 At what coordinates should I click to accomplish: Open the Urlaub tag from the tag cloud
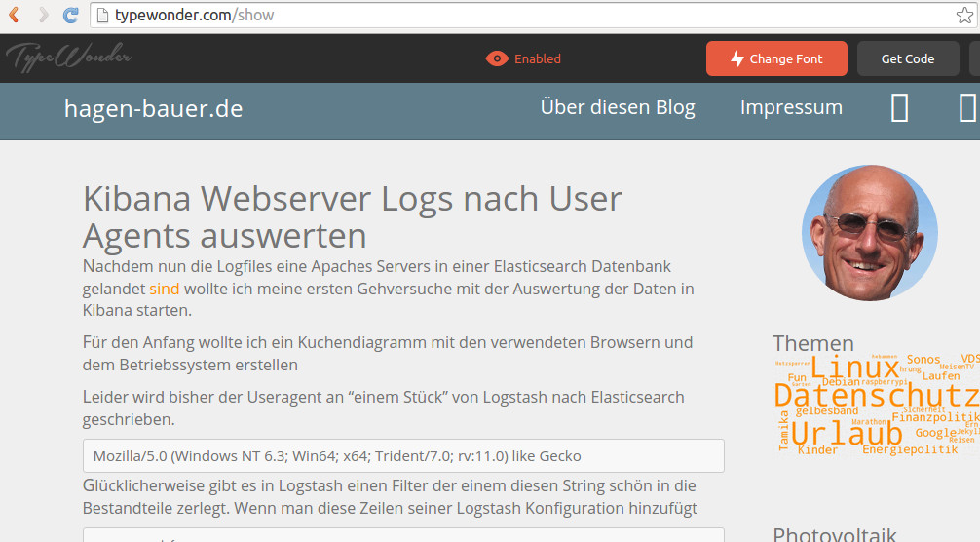point(846,433)
